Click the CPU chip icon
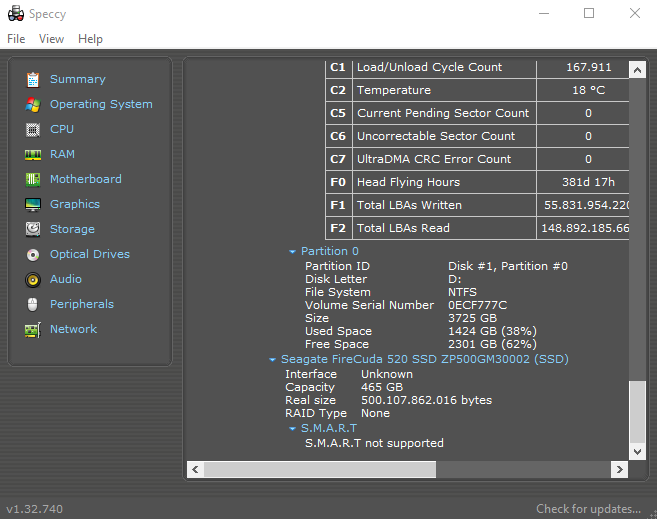657x519 pixels. pos(33,129)
